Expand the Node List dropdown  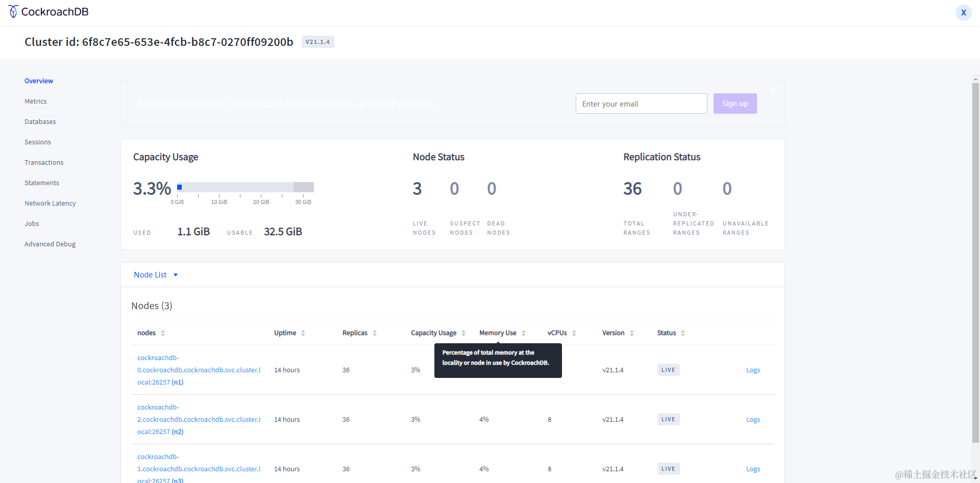click(156, 275)
